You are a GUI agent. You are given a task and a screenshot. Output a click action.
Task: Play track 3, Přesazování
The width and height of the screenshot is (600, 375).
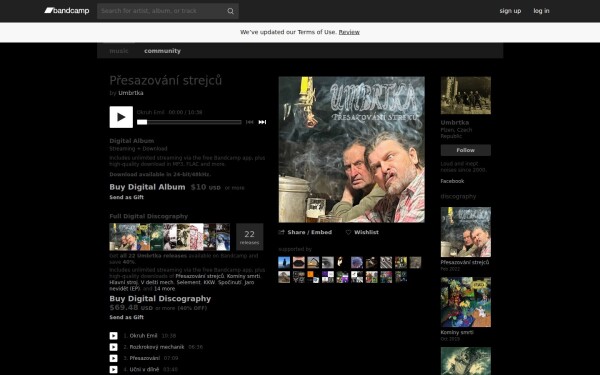coord(114,358)
